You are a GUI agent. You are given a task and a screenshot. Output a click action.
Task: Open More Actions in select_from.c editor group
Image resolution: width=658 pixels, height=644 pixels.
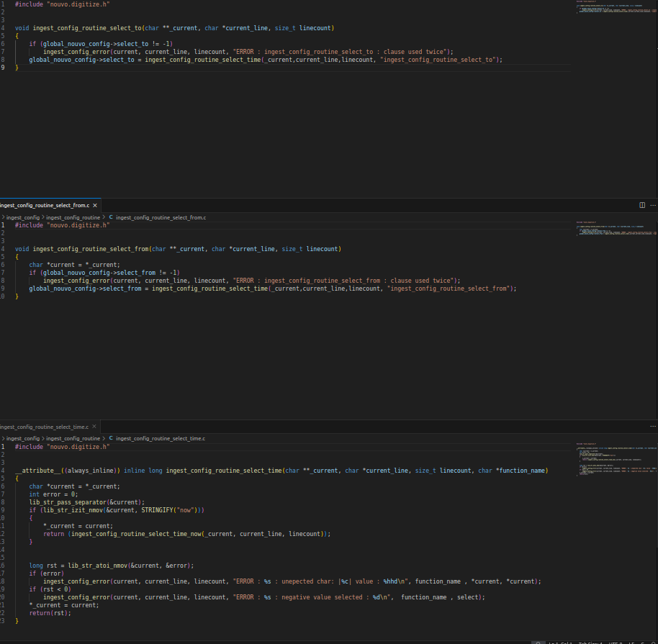click(653, 205)
